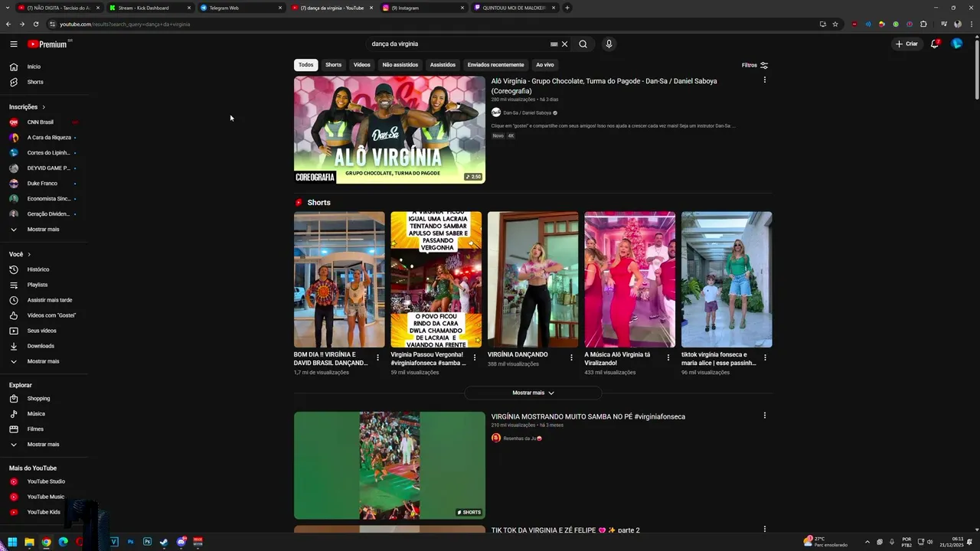
Task: Expand Mostrar mais under Você
Action: 44,361
